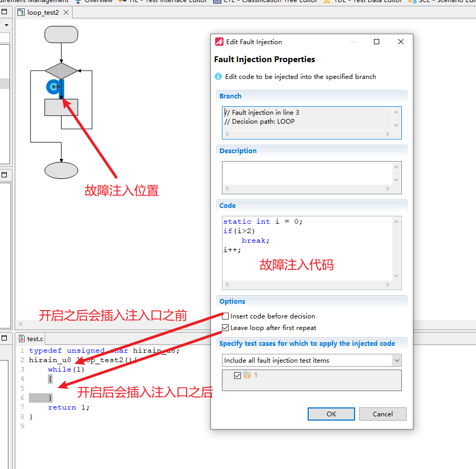Switch to the loop_test2 tab
This screenshot has height=469, width=476.
pyautogui.click(x=43, y=13)
